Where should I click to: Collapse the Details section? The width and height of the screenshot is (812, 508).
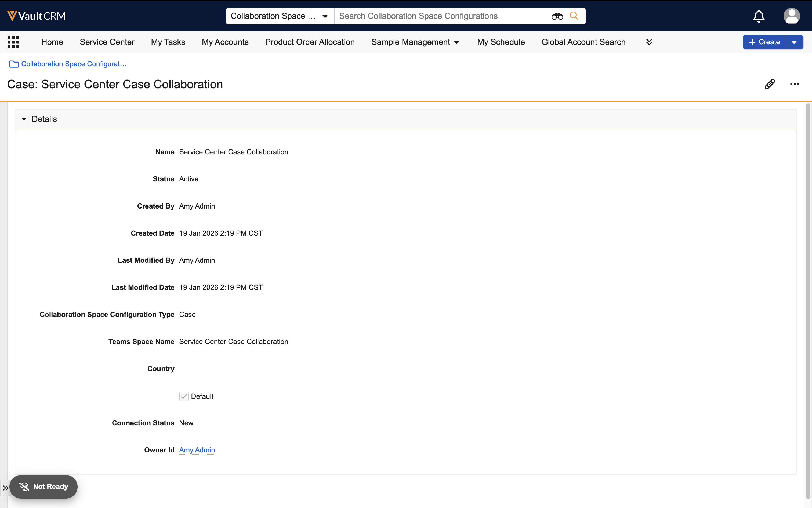point(24,119)
